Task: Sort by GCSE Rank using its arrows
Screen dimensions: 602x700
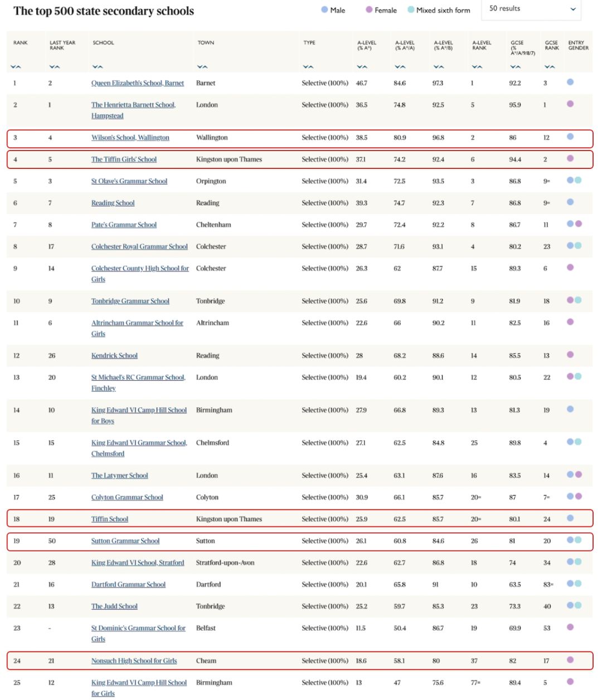Action: pos(550,67)
